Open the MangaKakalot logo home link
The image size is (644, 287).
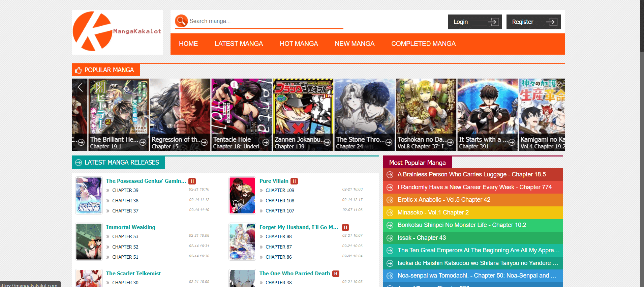(x=117, y=32)
